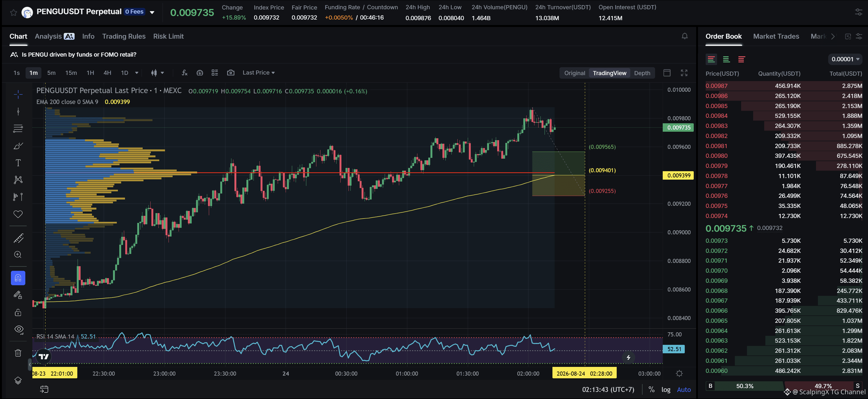Image resolution: width=868 pixels, height=399 pixels.
Task: Click the bid price row 0.00960
Action: coord(784,371)
